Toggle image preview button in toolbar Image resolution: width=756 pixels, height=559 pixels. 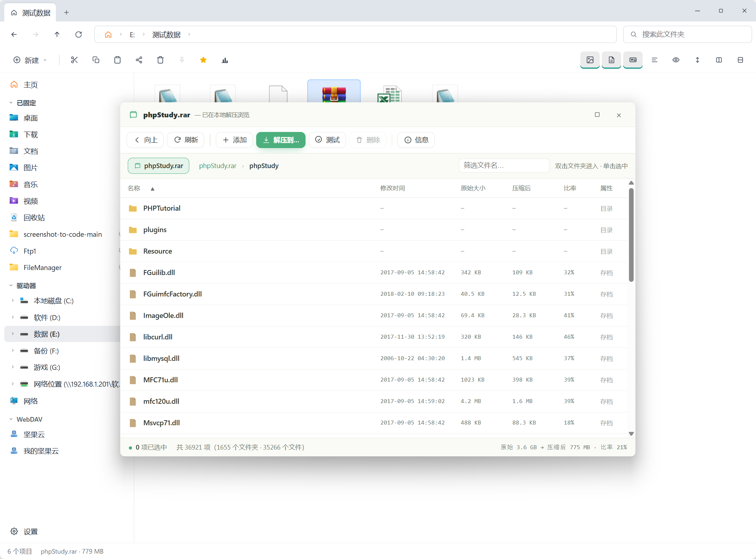[590, 60]
